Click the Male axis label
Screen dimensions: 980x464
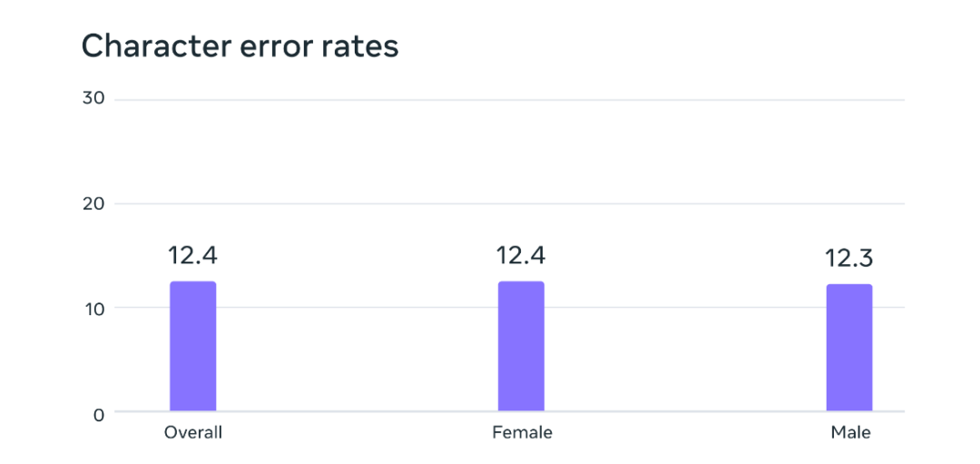(x=850, y=433)
